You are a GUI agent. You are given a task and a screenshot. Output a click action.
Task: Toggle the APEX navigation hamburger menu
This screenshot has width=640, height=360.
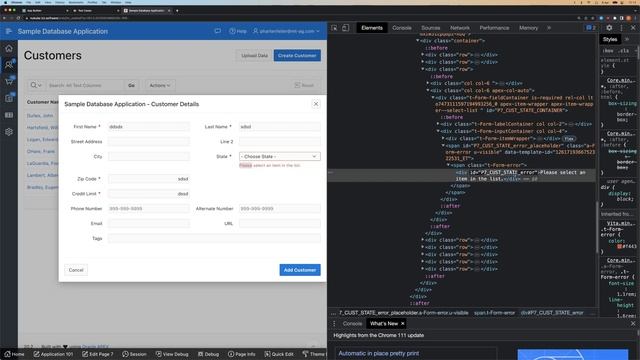9,31
